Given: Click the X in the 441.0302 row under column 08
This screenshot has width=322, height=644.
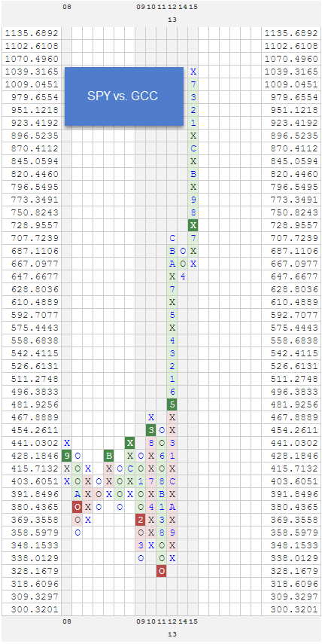Looking at the screenshot, I should (67, 443).
